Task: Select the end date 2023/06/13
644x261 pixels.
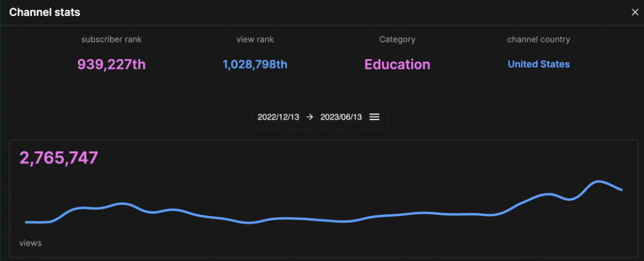Action: [342, 117]
